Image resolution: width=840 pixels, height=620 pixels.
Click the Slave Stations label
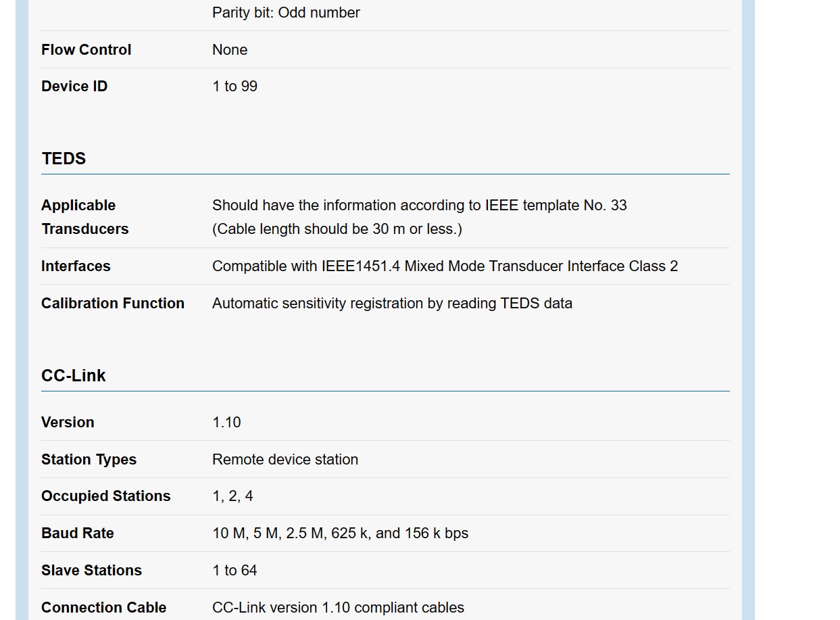91,571
